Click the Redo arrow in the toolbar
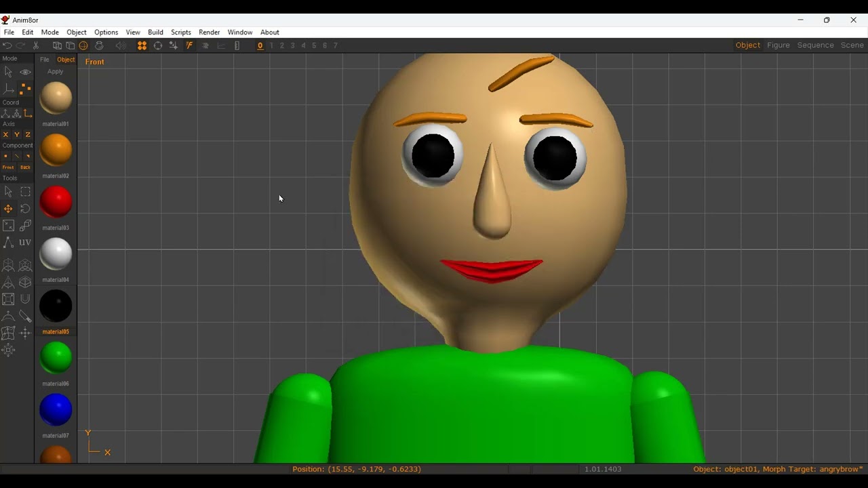The width and height of the screenshot is (868, 488). 21,45
